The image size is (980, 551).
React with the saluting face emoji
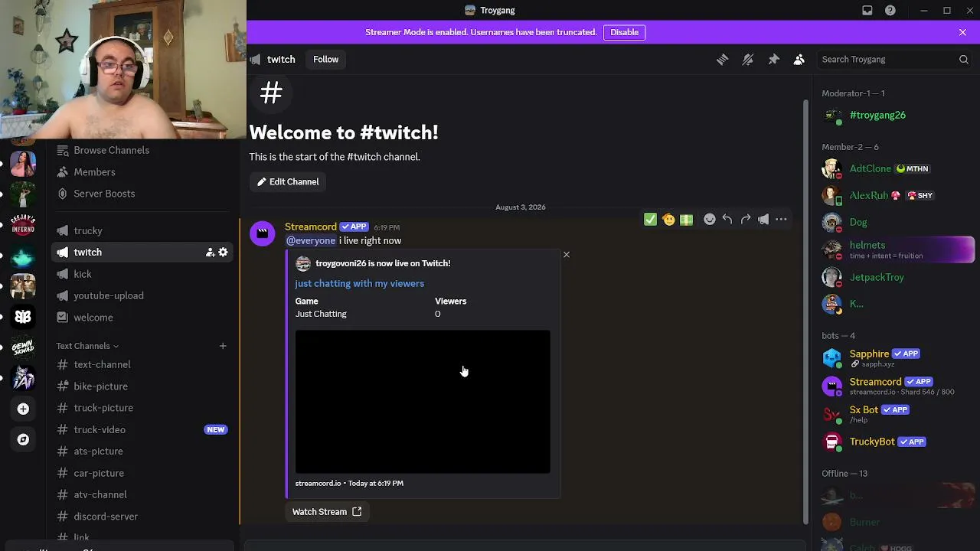tap(668, 220)
